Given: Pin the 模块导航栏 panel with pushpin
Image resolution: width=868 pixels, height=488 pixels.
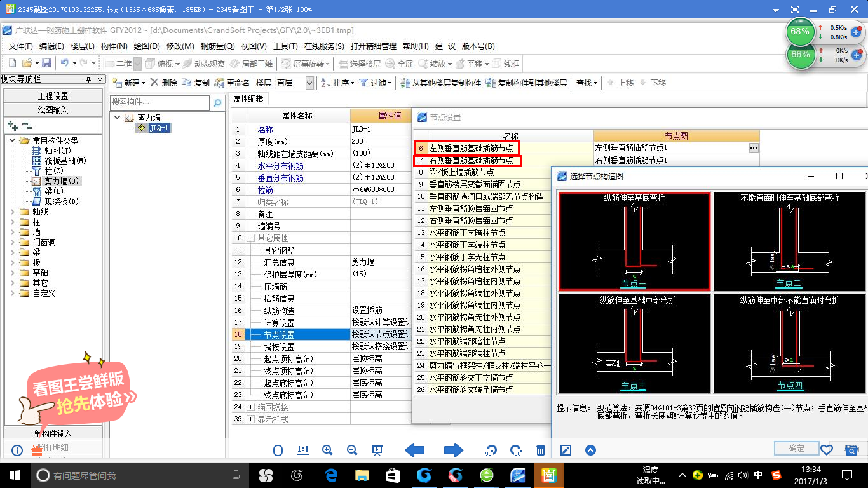Looking at the screenshot, I should 88,79.
